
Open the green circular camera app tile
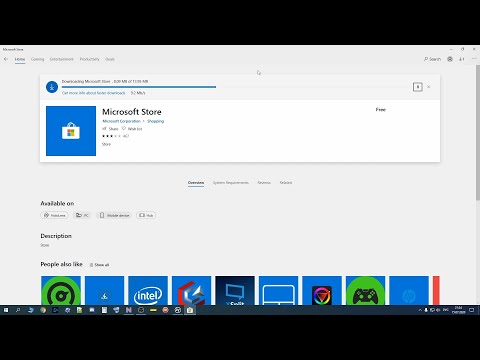[x=61, y=290]
